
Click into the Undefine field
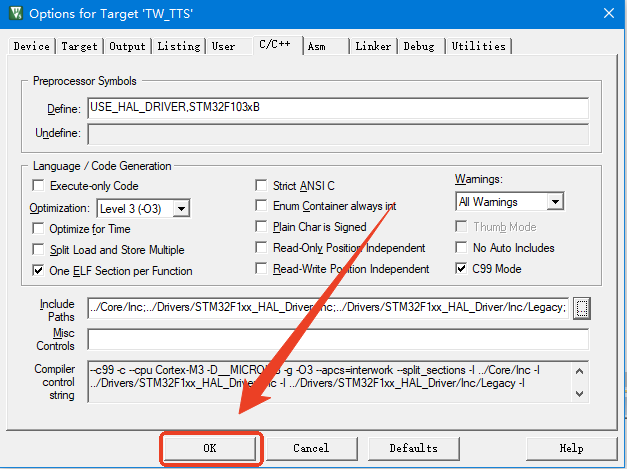pyautogui.click(x=338, y=134)
